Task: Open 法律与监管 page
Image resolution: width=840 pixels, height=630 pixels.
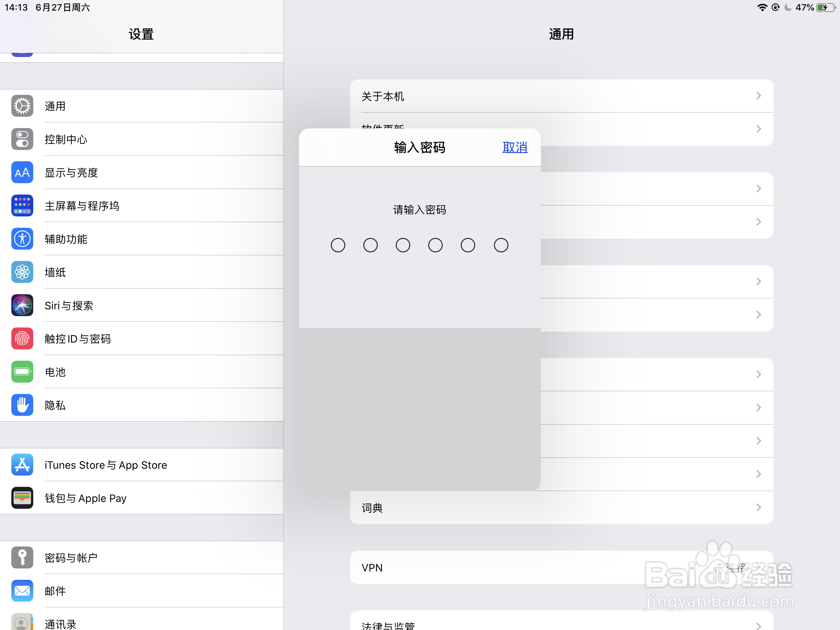Action: [388, 624]
